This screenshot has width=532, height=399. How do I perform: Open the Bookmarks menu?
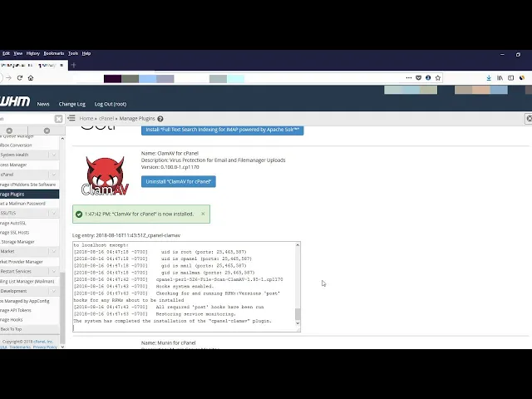tap(54, 53)
